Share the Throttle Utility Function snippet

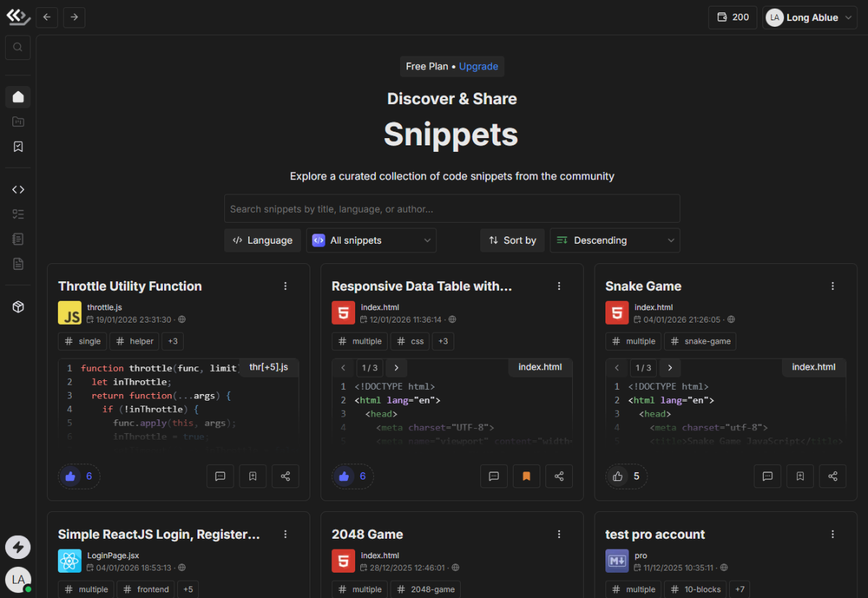[x=285, y=477]
